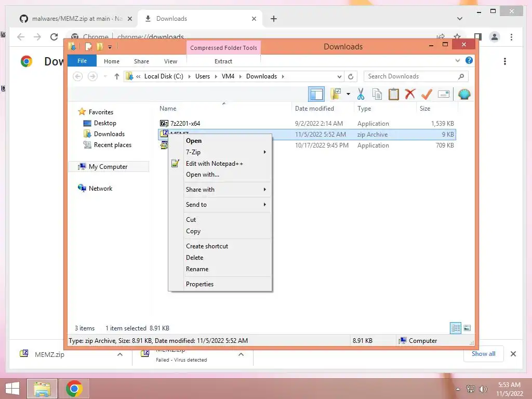Choose Cut in the context menu

(220, 220)
